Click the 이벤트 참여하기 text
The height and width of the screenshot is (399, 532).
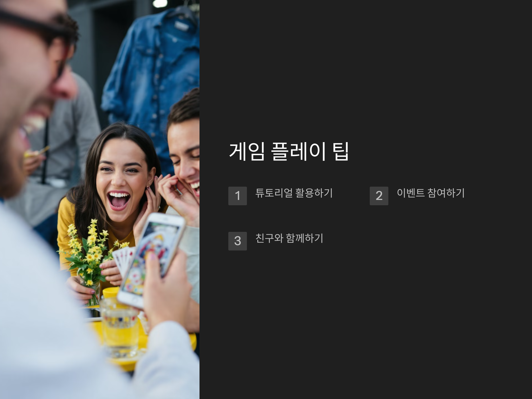point(430,193)
